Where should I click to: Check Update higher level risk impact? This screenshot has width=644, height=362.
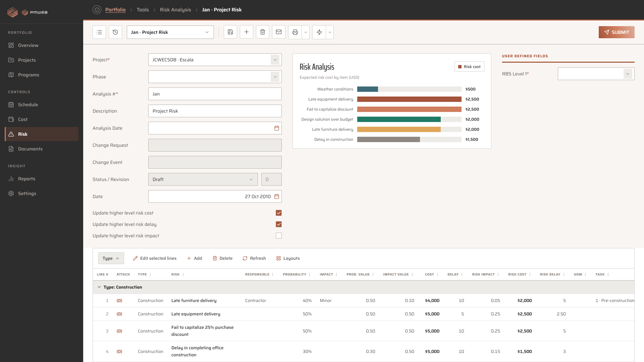point(279,236)
